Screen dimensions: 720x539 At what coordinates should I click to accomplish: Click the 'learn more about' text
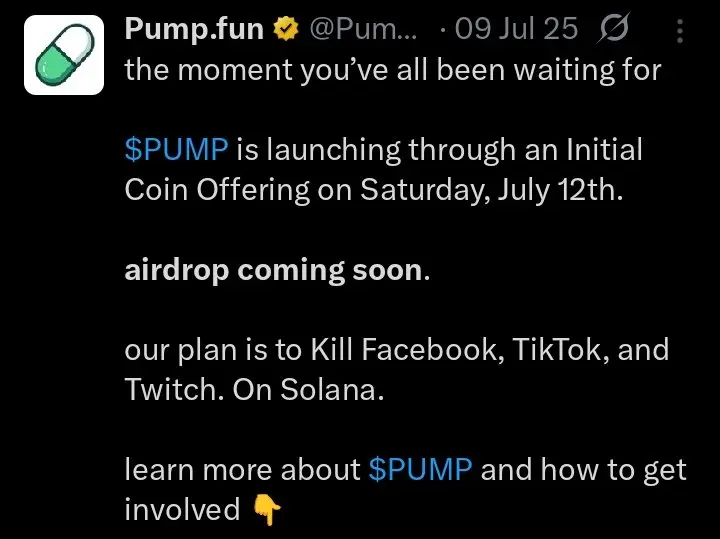point(242,469)
